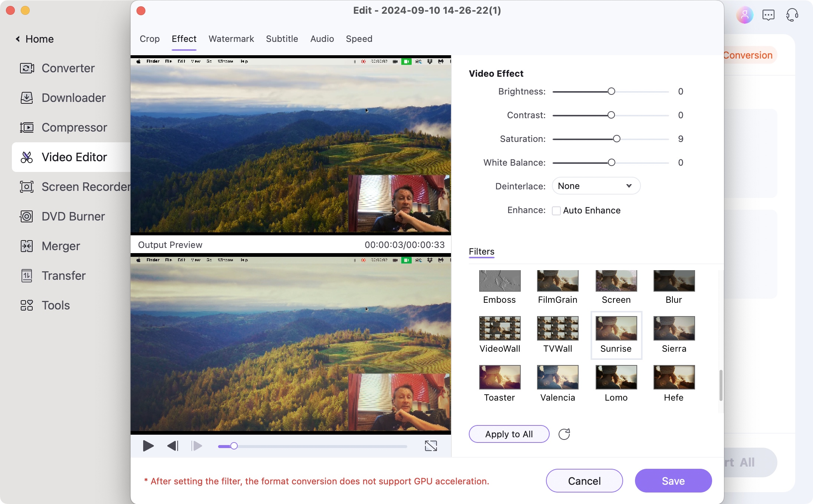Open the Deinterlace dropdown menu
Image resolution: width=813 pixels, height=504 pixels.
(x=594, y=186)
